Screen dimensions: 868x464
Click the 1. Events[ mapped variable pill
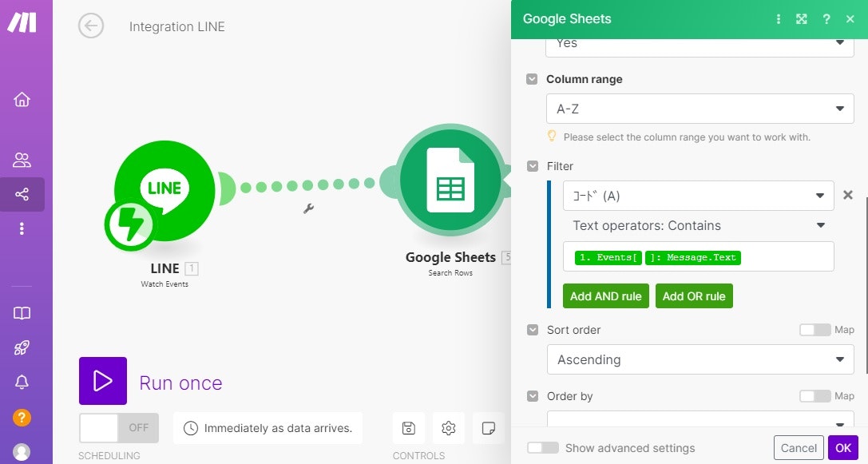(608, 257)
